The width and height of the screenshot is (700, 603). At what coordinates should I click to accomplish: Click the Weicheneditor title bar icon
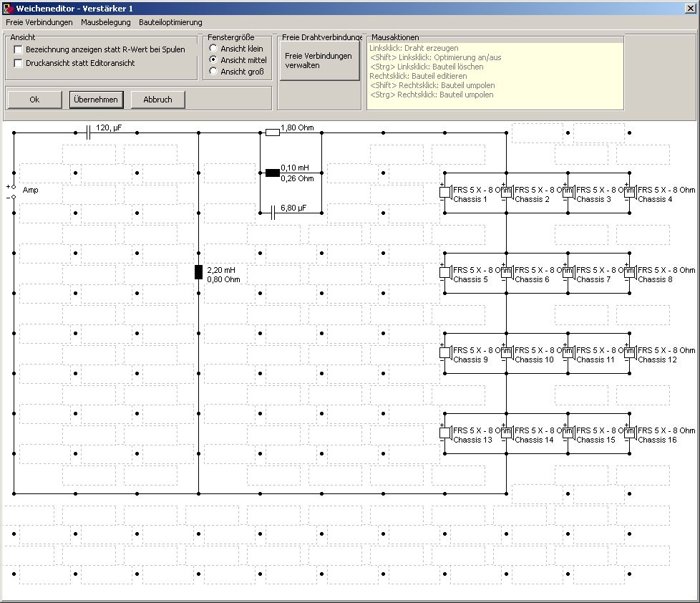tap(7, 8)
